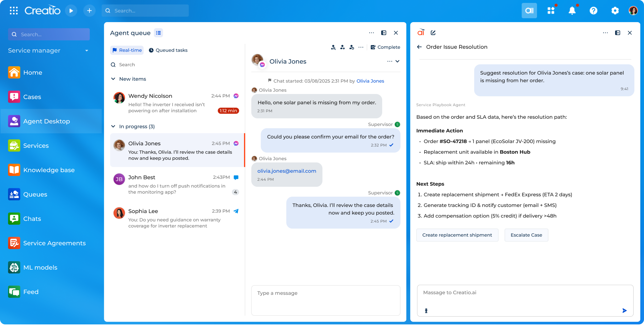Click the add agent icon above the chat
This screenshot has height=326, width=644.
343,47
